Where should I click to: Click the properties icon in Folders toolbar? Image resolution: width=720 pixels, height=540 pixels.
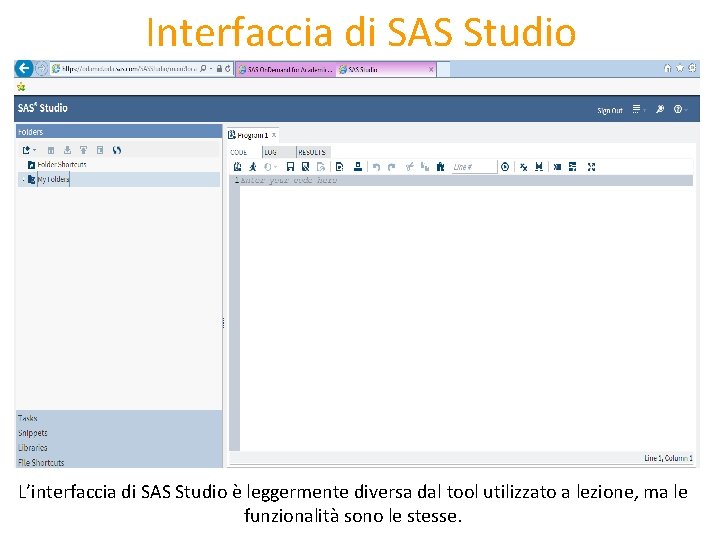(100, 150)
